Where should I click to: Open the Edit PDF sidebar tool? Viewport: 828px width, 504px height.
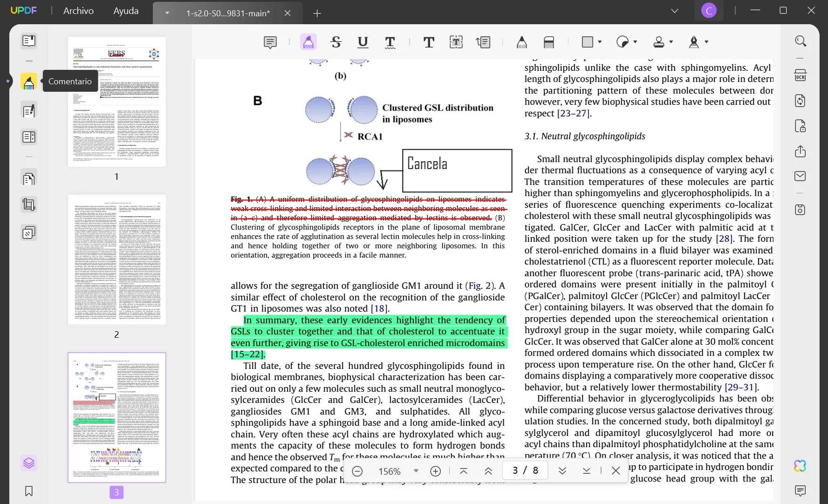[x=29, y=111]
